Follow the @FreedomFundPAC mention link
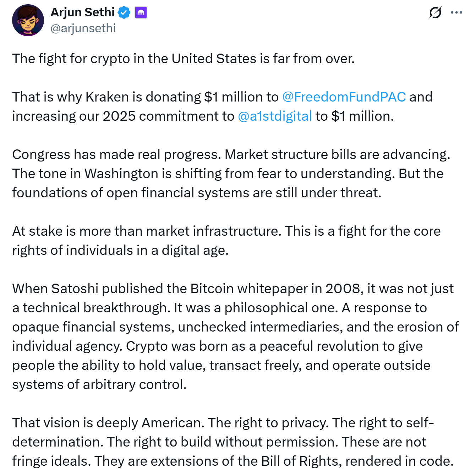This screenshot has width=476, height=476. point(344,97)
